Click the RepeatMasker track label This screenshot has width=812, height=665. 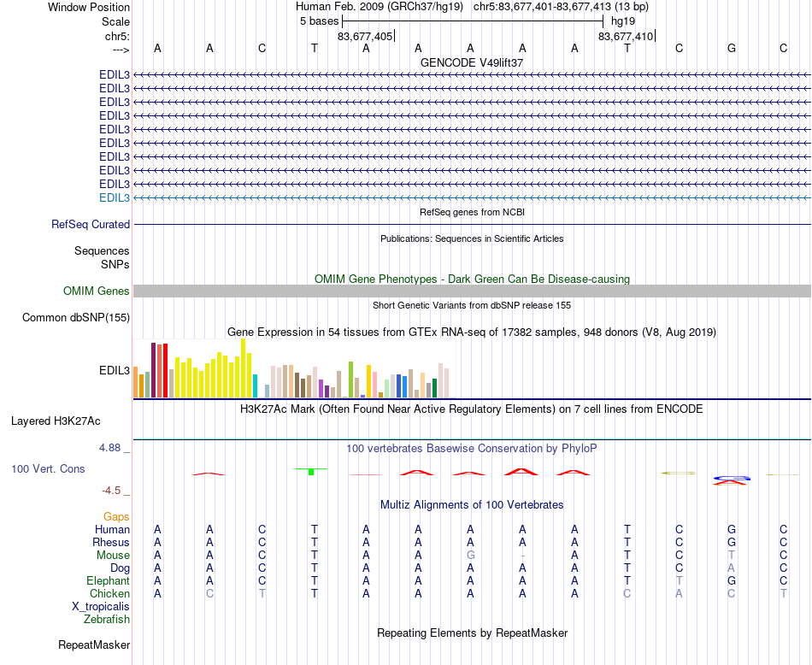click(94, 645)
